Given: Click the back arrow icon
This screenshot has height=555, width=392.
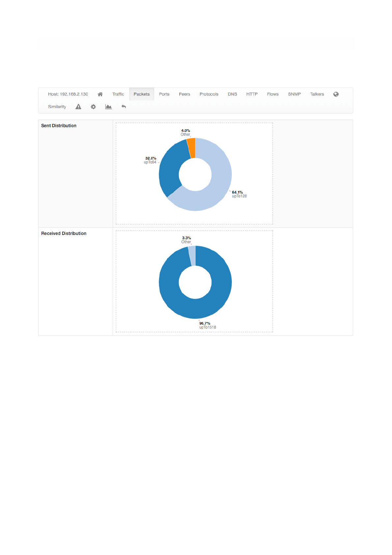Looking at the screenshot, I should (x=124, y=107).
